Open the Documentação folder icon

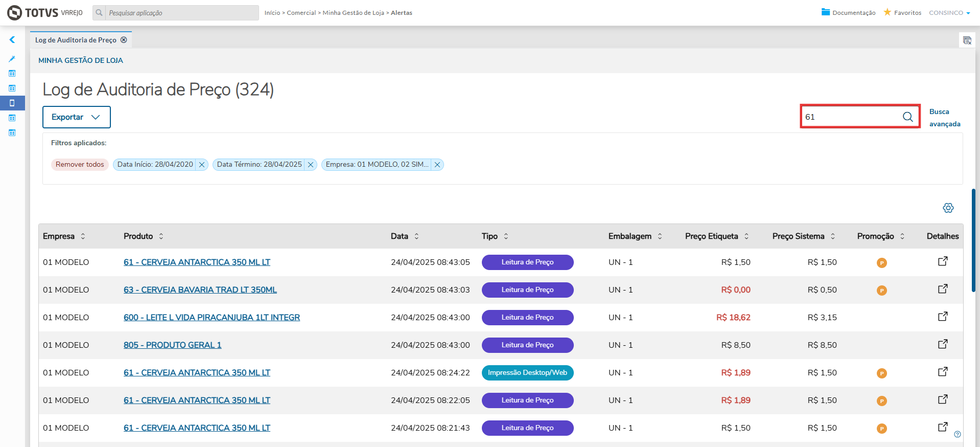tap(826, 12)
